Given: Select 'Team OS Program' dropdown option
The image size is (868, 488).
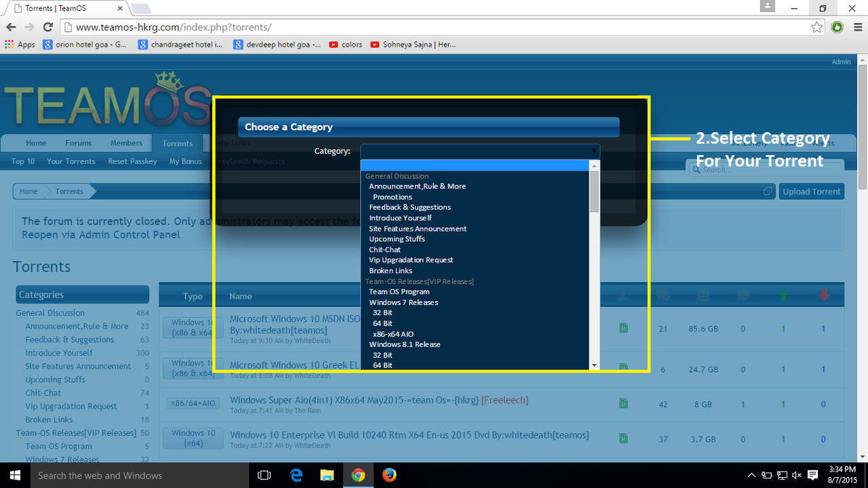Looking at the screenshot, I should click(x=399, y=291).
